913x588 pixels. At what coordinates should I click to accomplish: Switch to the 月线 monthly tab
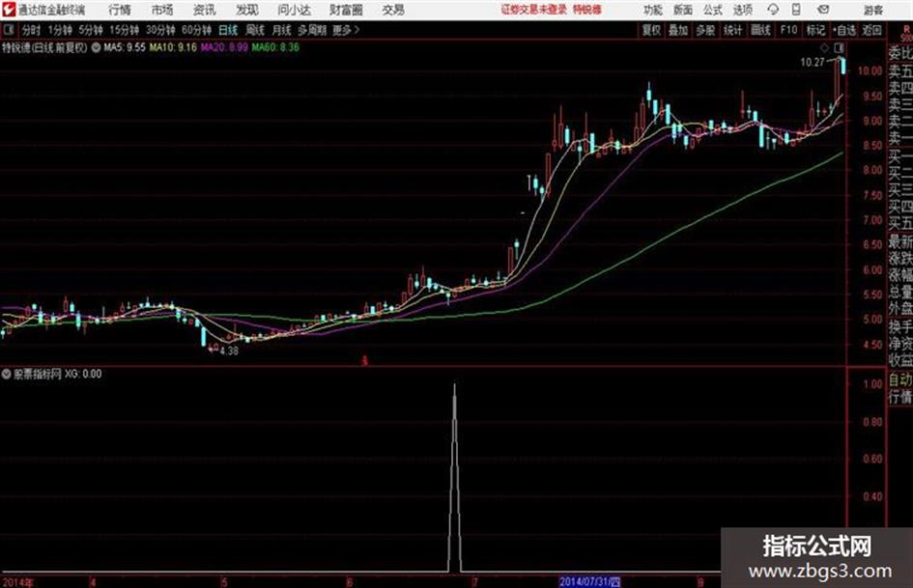[282, 30]
